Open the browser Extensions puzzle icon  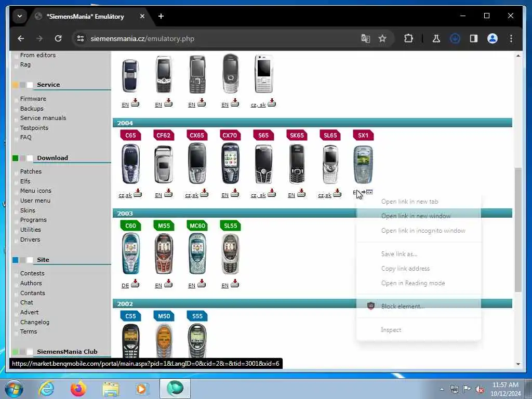click(408, 38)
